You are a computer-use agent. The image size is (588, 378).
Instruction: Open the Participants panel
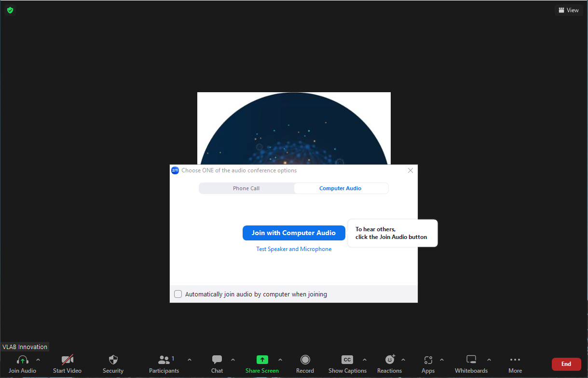tap(164, 360)
